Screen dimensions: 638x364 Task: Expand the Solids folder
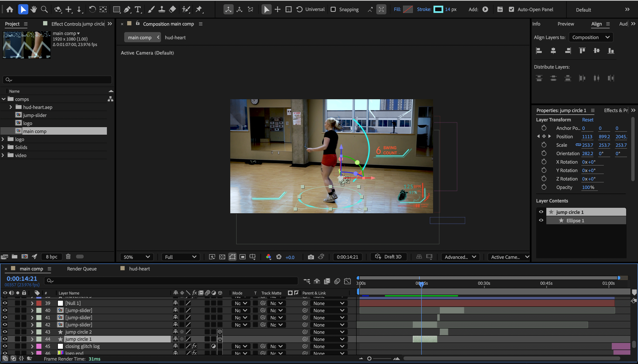3,147
